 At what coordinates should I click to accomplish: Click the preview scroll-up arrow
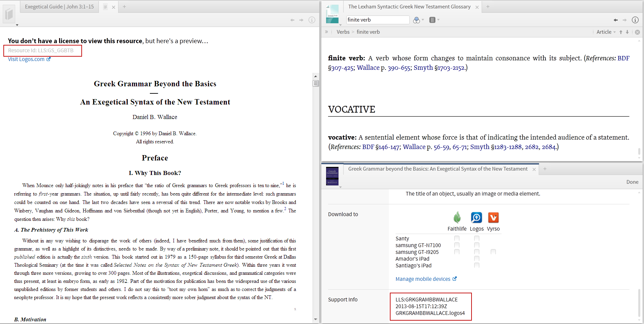[316, 76]
